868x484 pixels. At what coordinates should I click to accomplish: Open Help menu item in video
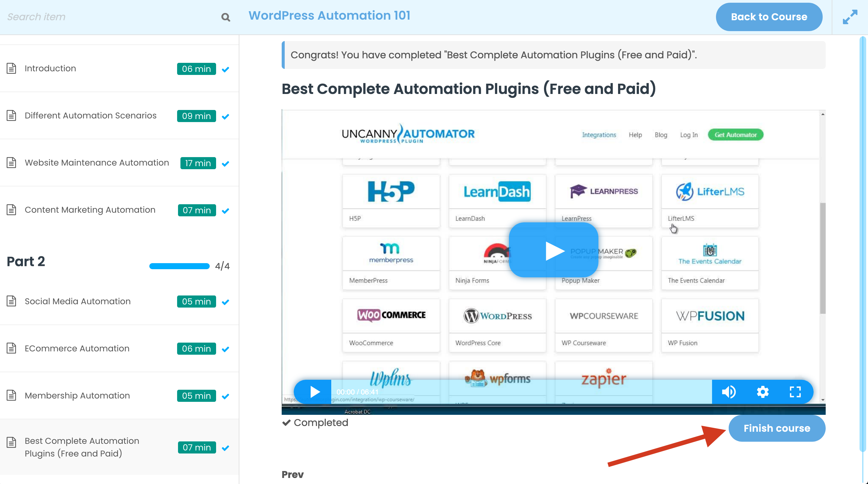[635, 135]
